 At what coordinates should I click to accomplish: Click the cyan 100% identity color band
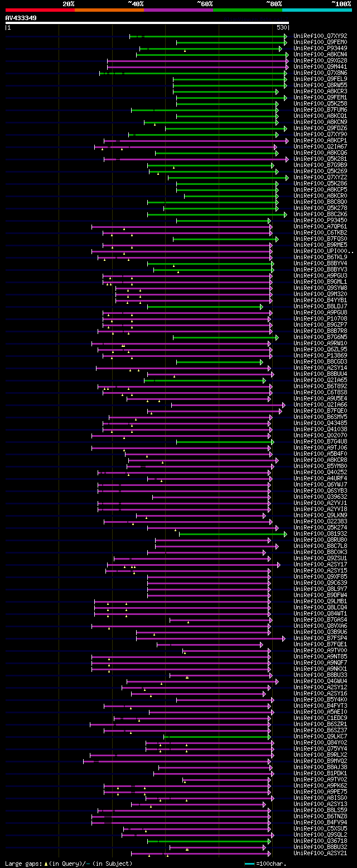pyautogui.click(x=317, y=9)
